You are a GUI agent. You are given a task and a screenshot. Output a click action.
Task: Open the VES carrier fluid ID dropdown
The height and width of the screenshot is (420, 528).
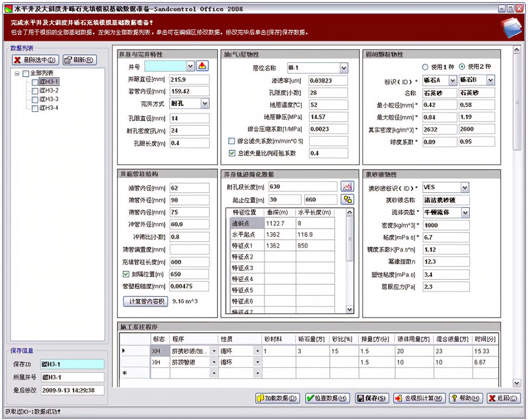click(465, 187)
